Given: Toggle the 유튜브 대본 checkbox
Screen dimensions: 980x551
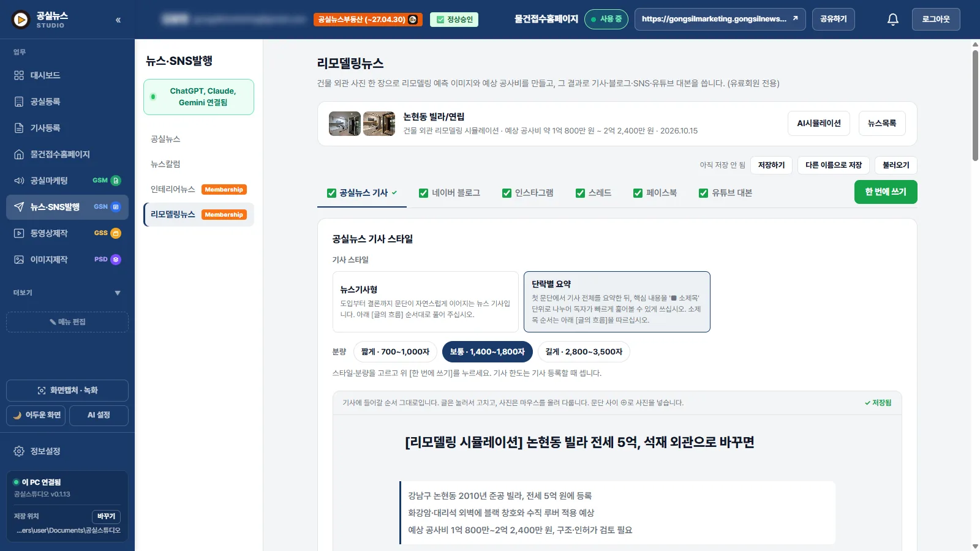Looking at the screenshot, I should point(703,193).
